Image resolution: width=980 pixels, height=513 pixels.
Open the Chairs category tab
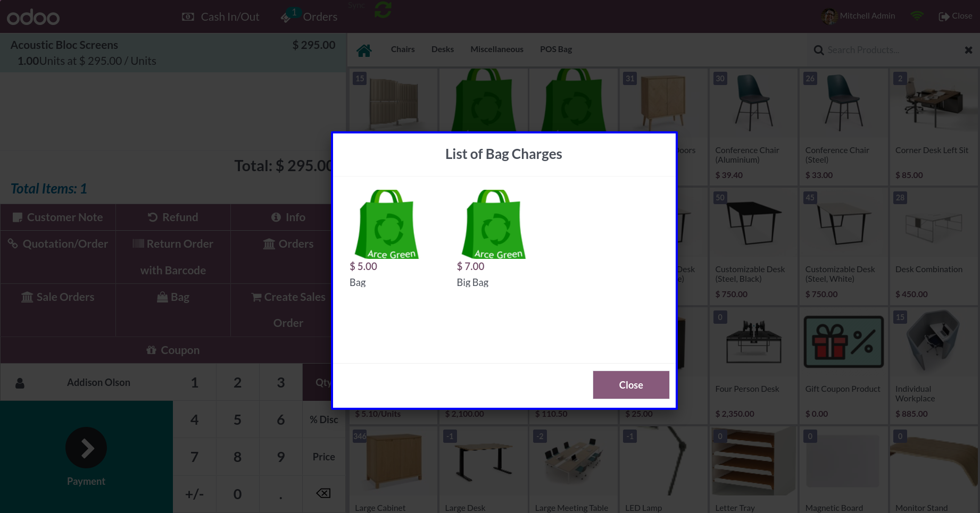(x=403, y=49)
